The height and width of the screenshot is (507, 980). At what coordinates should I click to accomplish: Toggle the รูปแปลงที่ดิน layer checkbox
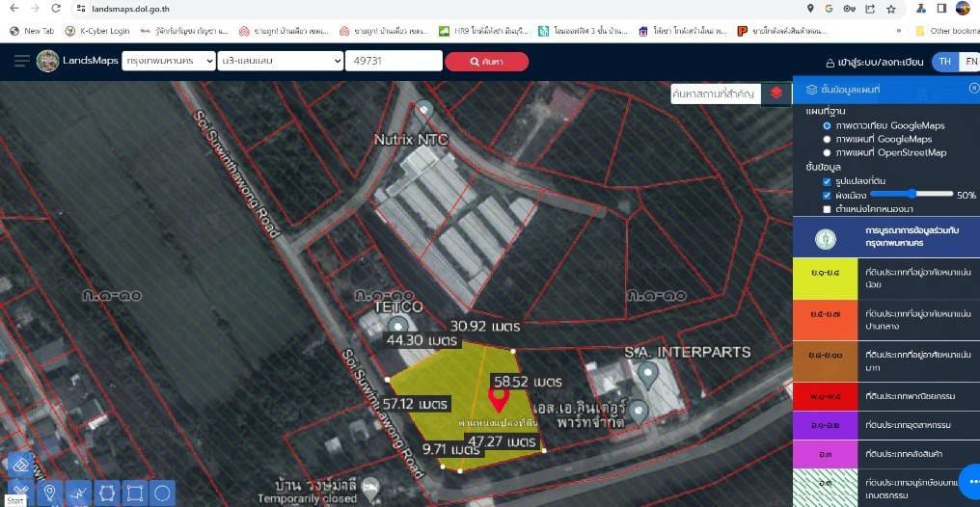[828, 181]
